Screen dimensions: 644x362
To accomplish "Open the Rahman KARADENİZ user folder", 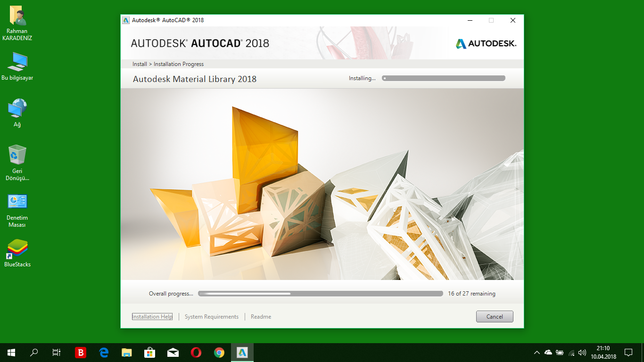I will (x=17, y=24).
